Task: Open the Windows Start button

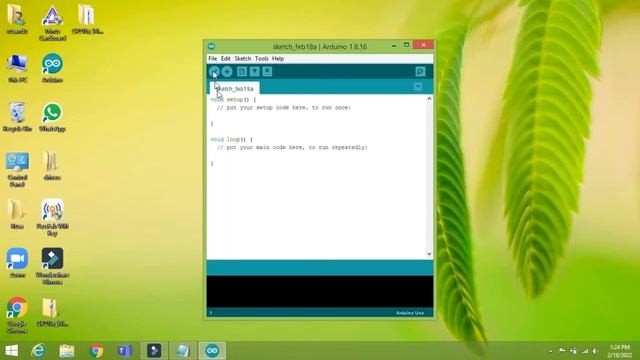Action: (x=11, y=351)
